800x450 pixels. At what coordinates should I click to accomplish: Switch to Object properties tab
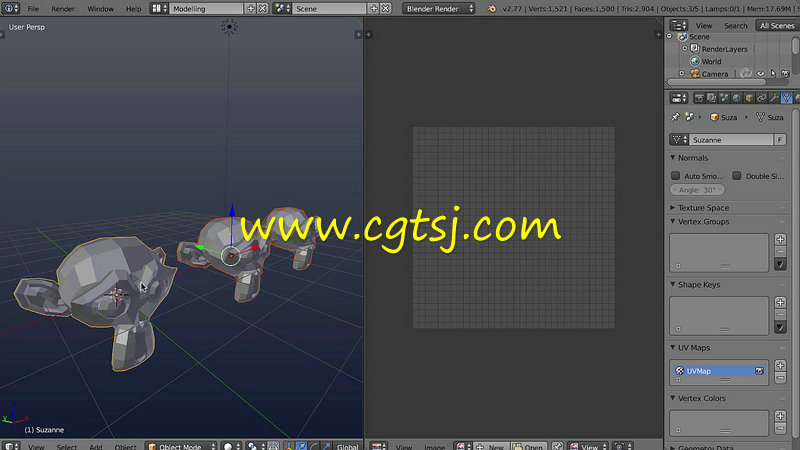749,97
